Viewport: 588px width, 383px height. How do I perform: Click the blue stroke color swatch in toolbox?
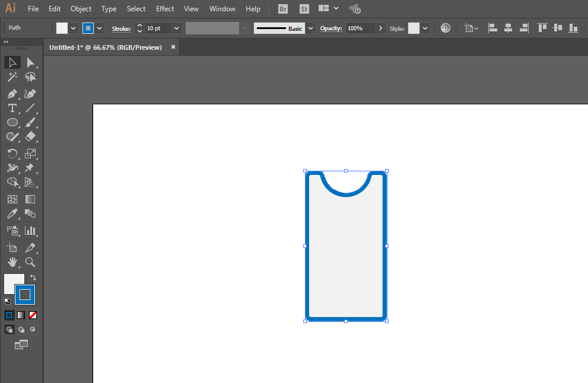click(x=25, y=295)
